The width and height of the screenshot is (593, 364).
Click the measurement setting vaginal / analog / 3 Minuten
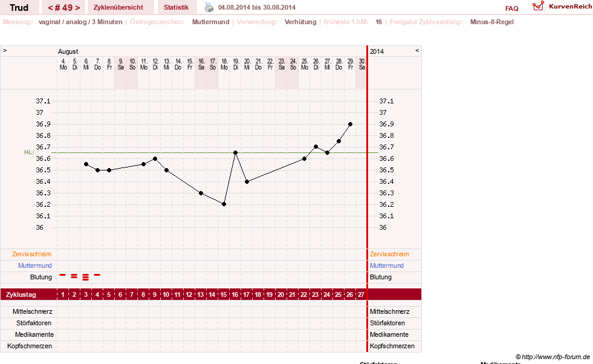[80, 22]
